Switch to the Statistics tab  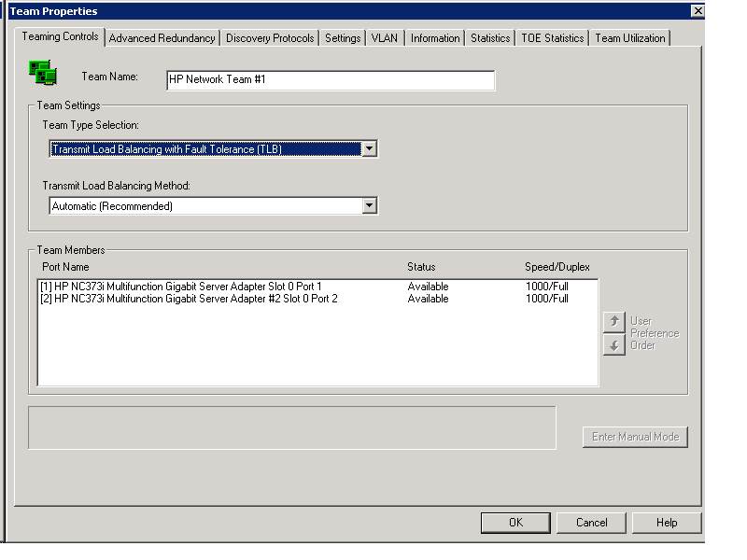(x=490, y=38)
